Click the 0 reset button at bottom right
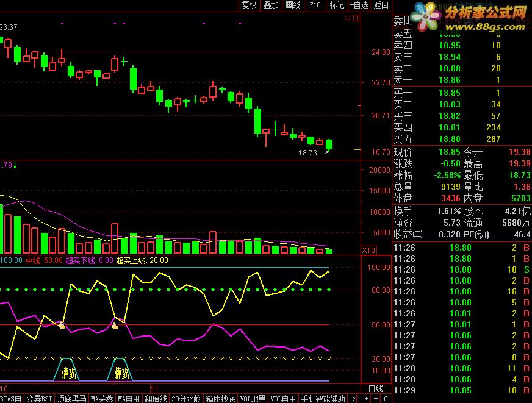The height and width of the screenshot is (403, 532). (x=386, y=399)
